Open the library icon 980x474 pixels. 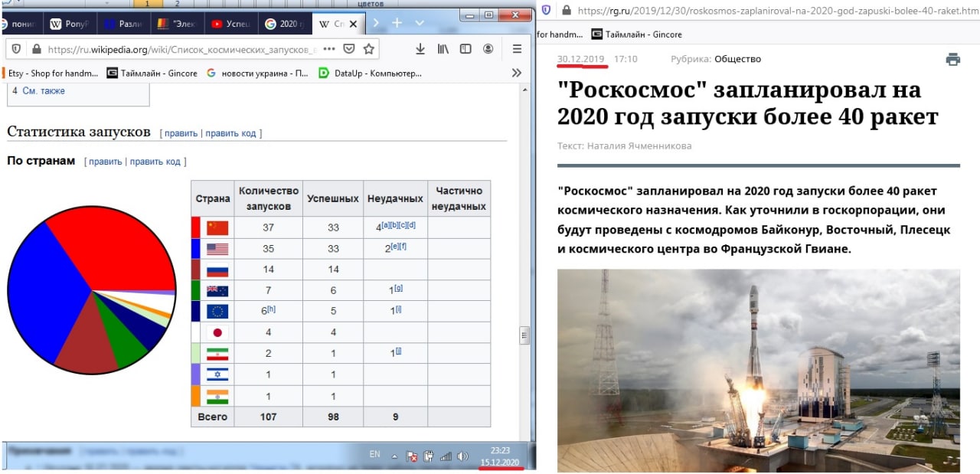(443, 49)
